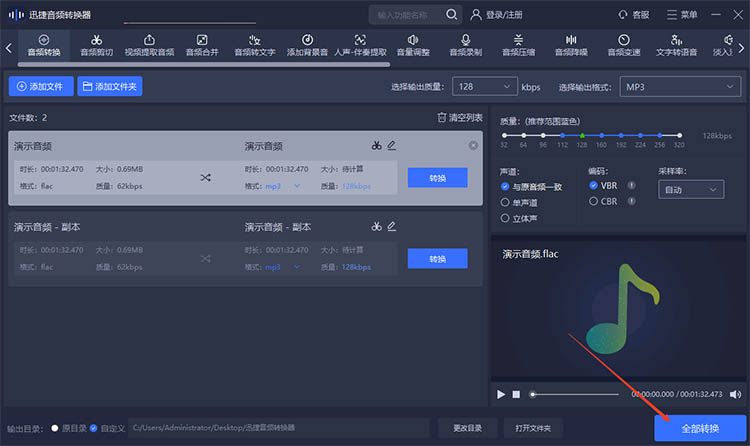Open the 音频转文字 speech-to-text tool
This screenshot has width=750, height=446.
(254, 45)
